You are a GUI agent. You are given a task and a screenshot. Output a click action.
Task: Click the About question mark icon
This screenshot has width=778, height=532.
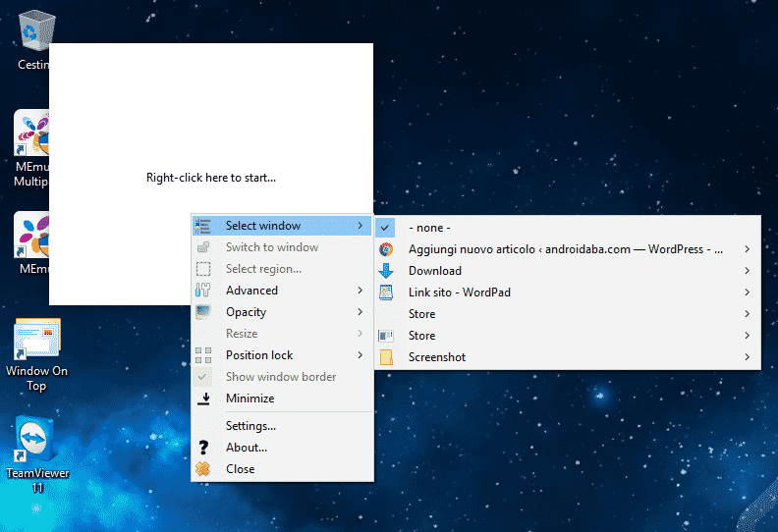point(203,448)
